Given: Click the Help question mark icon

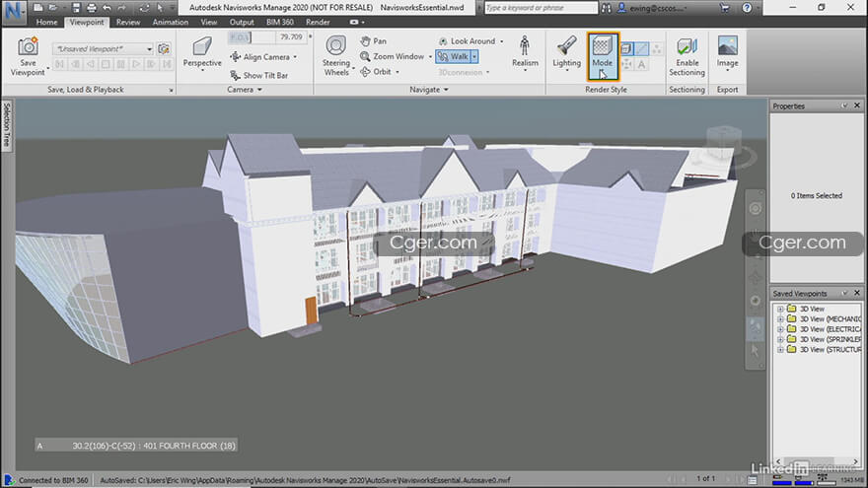Looking at the screenshot, I should pyautogui.click(x=747, y=8).
